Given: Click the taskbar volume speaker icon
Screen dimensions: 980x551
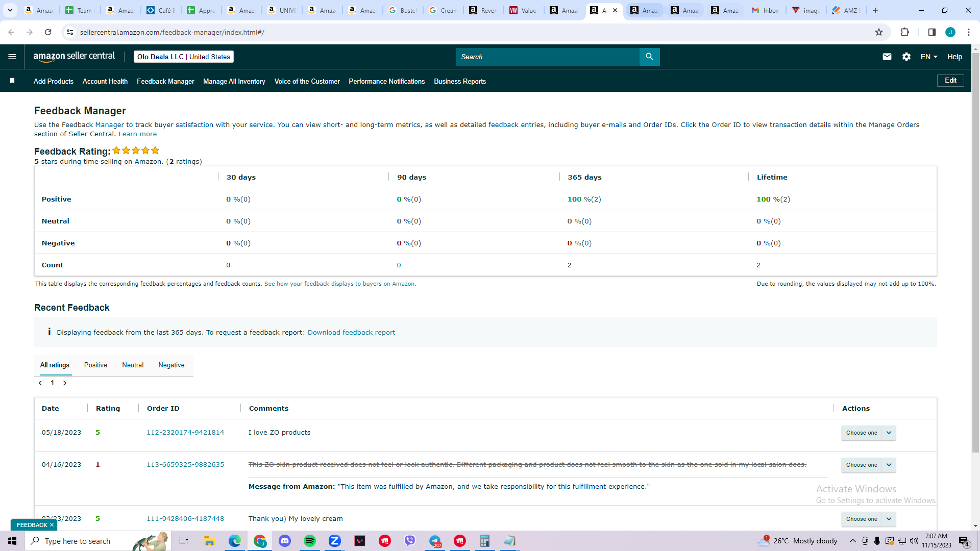Looking at the screenshot, I should pos(914,541).
